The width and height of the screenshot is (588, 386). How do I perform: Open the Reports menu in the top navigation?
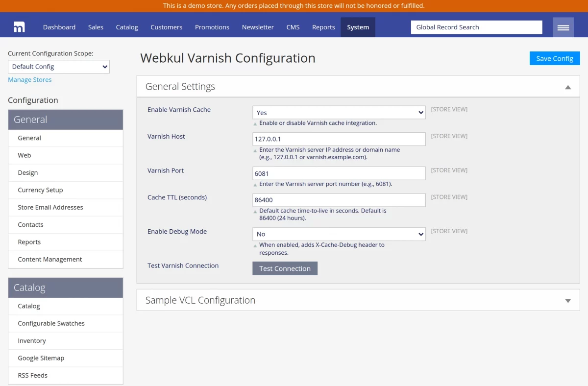[x=323, y=27]
